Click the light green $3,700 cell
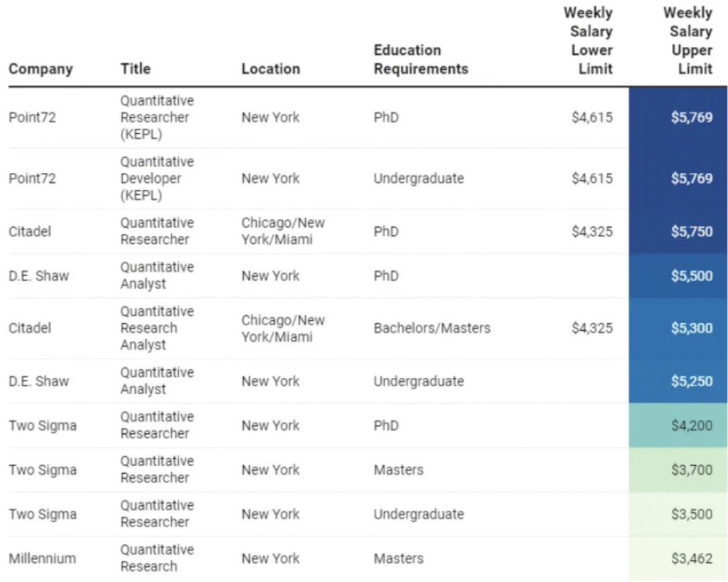728x582 pixels. (x=678, y=470)
